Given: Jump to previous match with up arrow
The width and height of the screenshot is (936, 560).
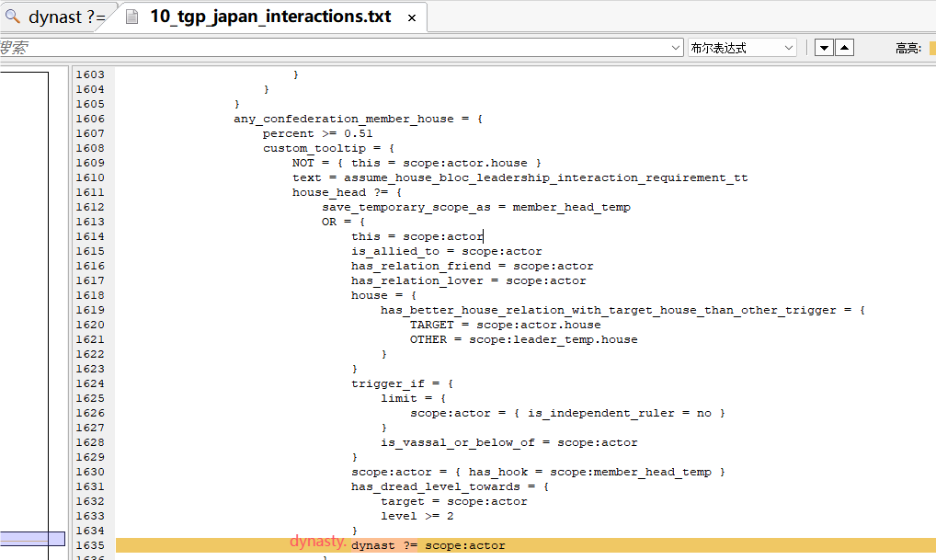Looking at the screenshot, I should click(844, 48).
